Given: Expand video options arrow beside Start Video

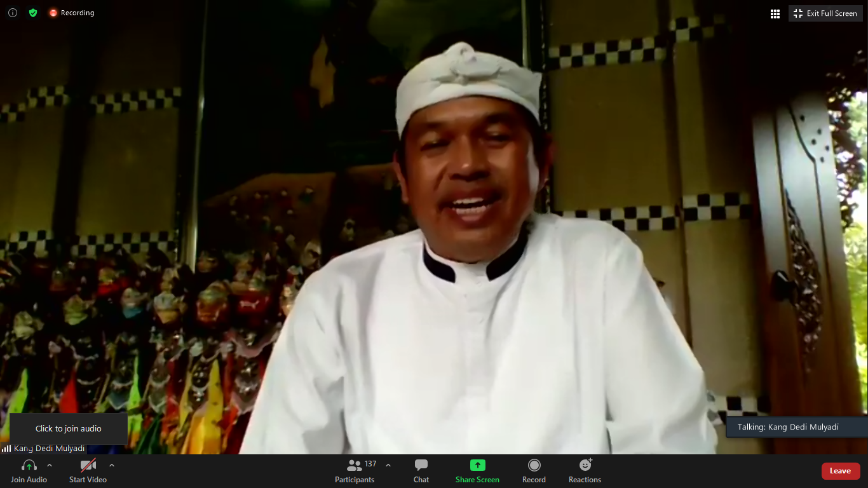Looking at the screenshot, I should click(112, 465).
